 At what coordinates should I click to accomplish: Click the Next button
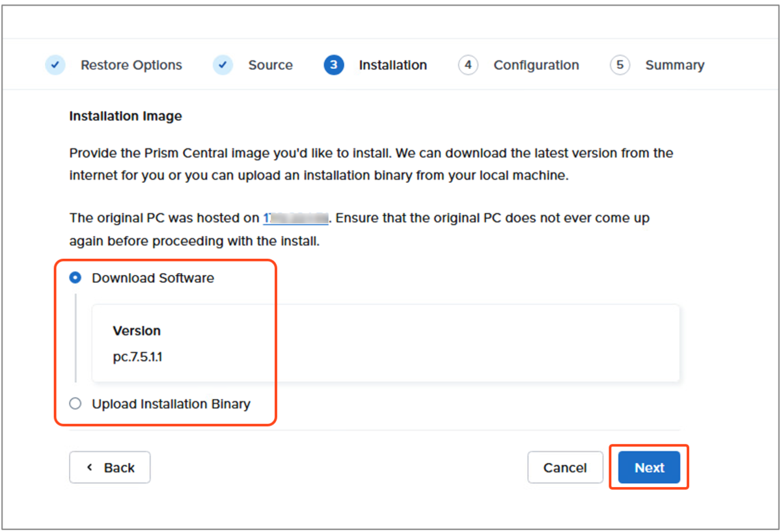pyautogui.click(x=650, y=468)
